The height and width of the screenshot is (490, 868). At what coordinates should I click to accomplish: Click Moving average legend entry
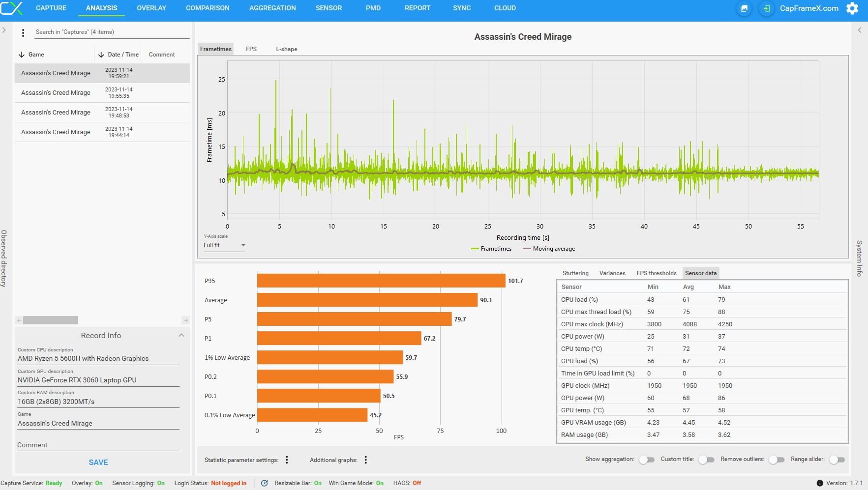click(549, 249)
